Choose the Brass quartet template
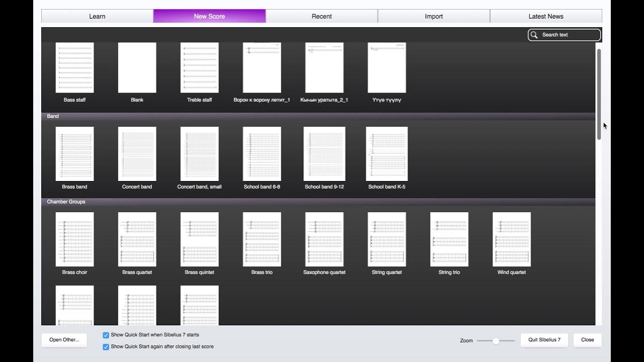The height and width of the screenshot is (362, 644). 137,239
